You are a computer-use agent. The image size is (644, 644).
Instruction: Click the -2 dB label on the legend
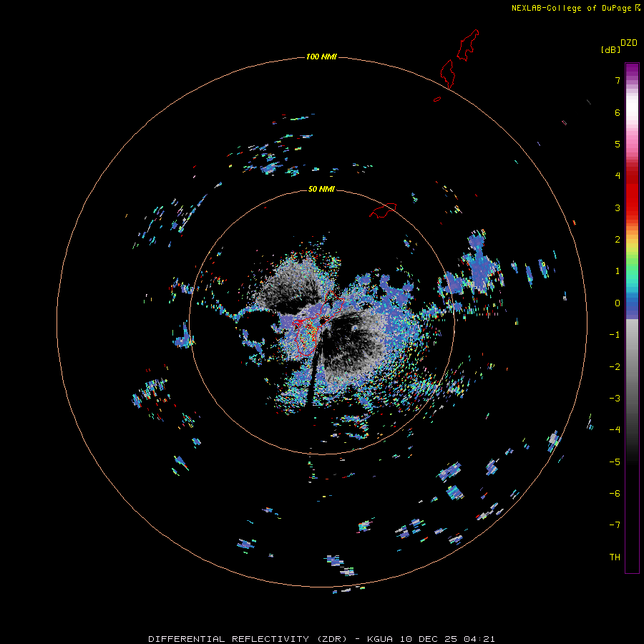coord(615,367)
